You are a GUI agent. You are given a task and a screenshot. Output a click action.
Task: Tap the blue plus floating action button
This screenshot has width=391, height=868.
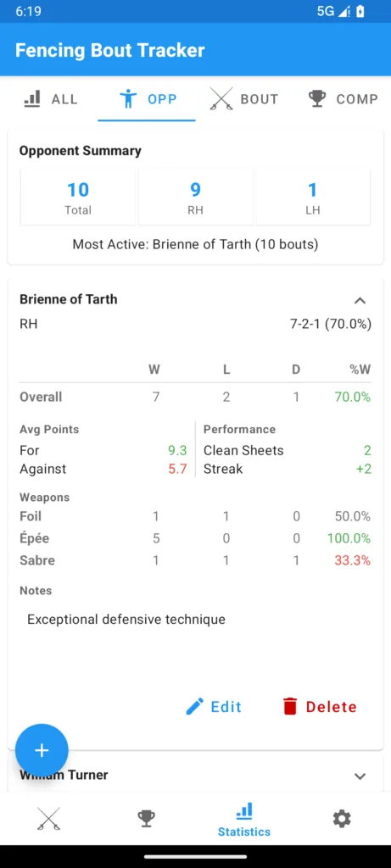point(42,750)
